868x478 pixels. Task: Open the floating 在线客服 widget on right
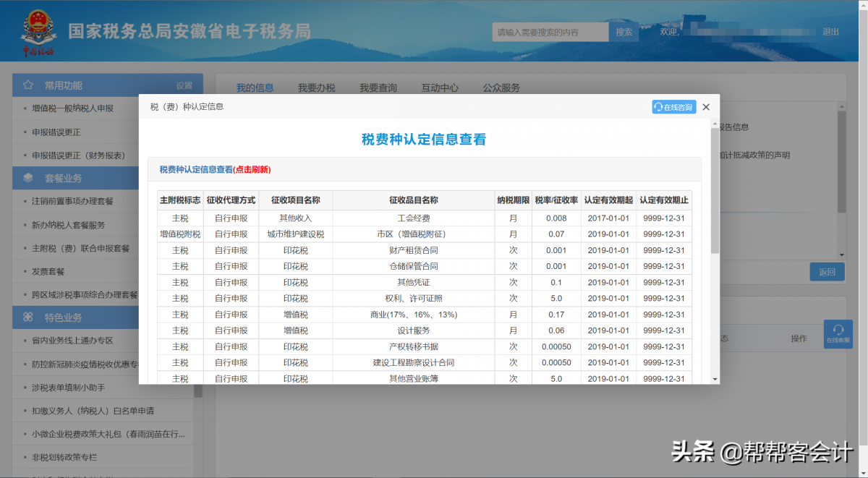pyautogui.click(x=838, y=334)
